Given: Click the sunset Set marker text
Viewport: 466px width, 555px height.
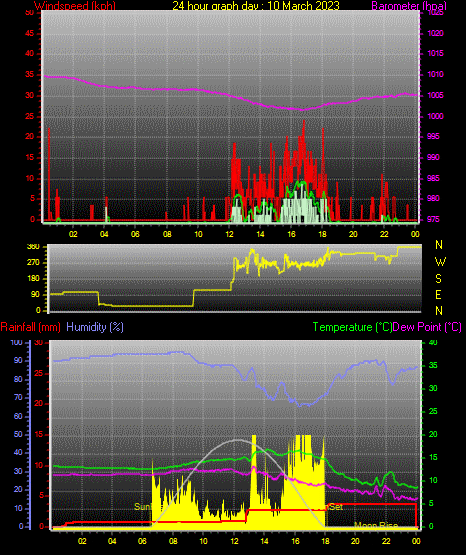Looking at the screenshot, I should (336, 507).
